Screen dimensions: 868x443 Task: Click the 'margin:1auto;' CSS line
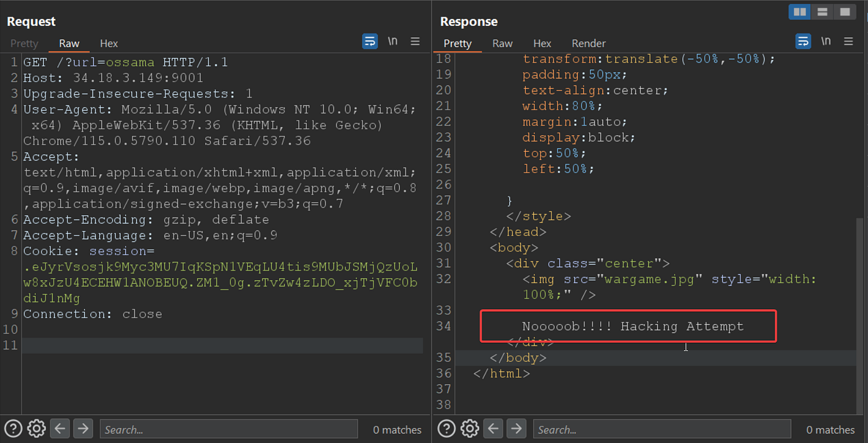(575, 122)
